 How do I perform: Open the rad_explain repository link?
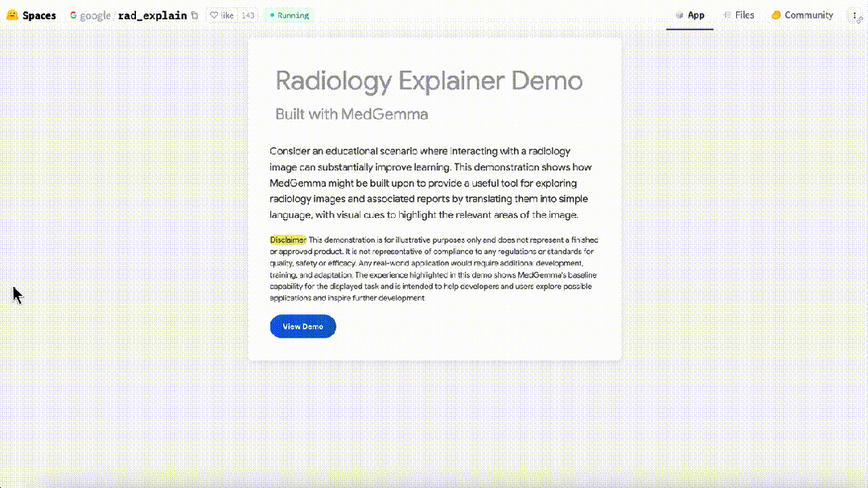pos(152,15)
